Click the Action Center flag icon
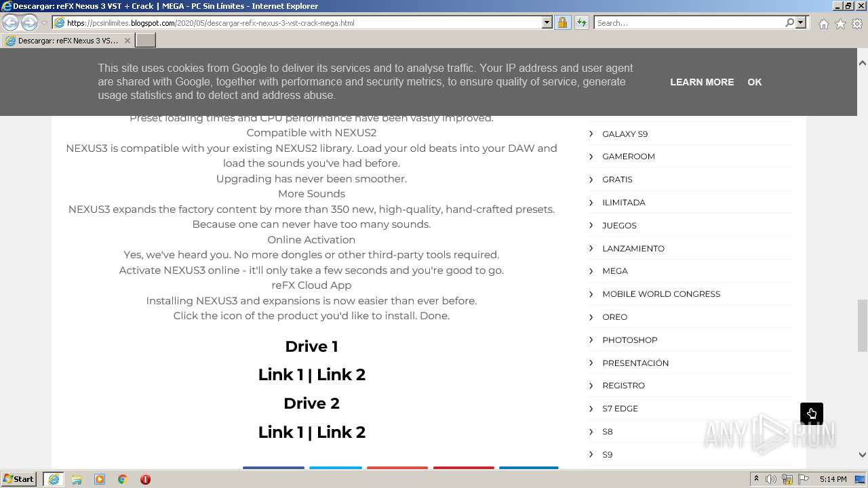Viewport: 868px width, 488px height. coord(804,479)
